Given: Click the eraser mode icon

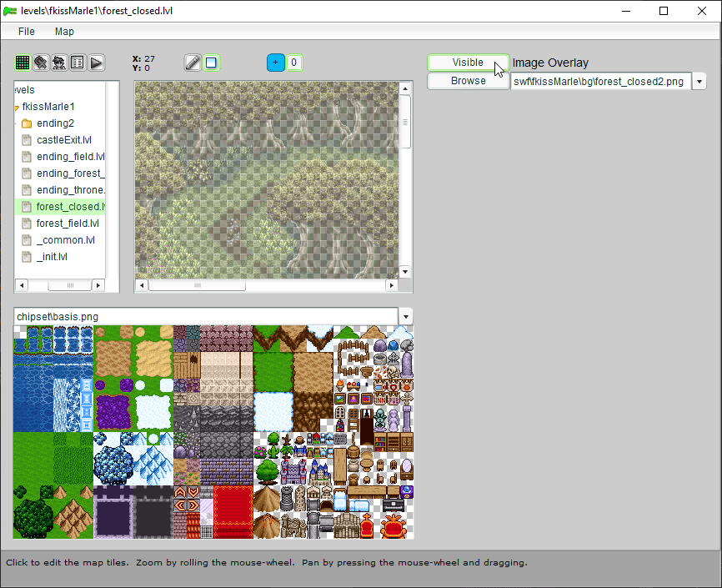Looking at the screenshot, I should (40, 62).
